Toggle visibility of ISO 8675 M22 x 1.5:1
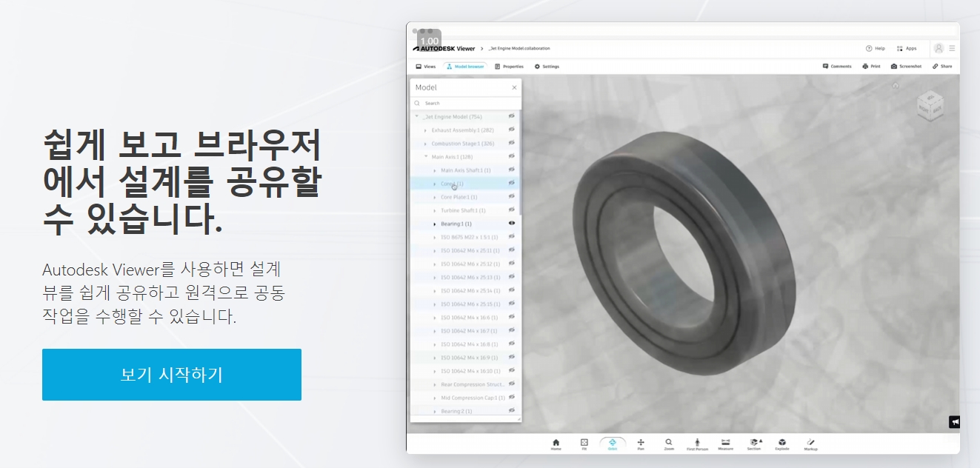 (512, 237)
